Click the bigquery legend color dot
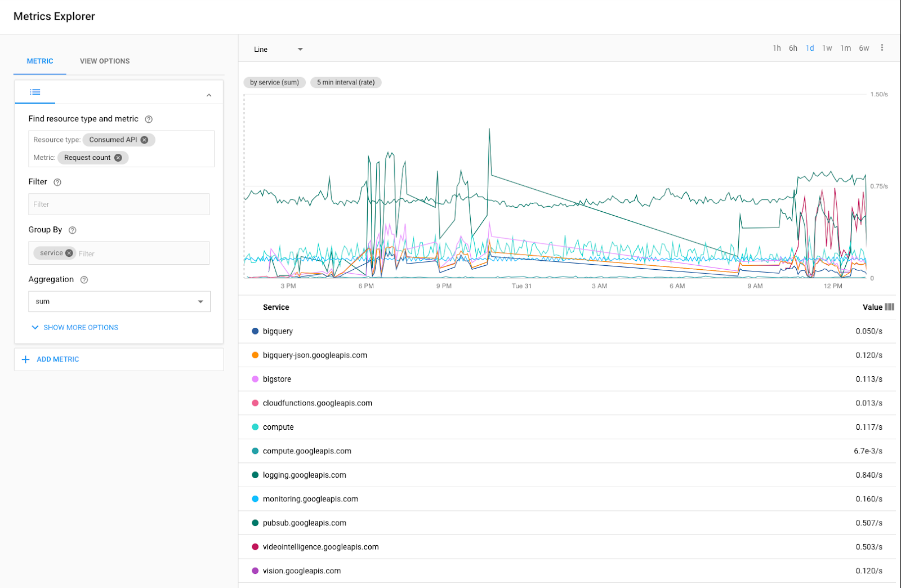901x588 pixels. [x=255, y=331]
